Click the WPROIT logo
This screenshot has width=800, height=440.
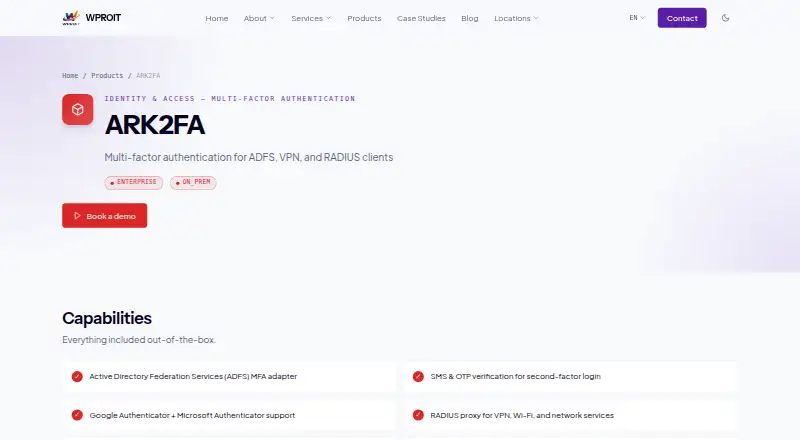coord(91,18)
